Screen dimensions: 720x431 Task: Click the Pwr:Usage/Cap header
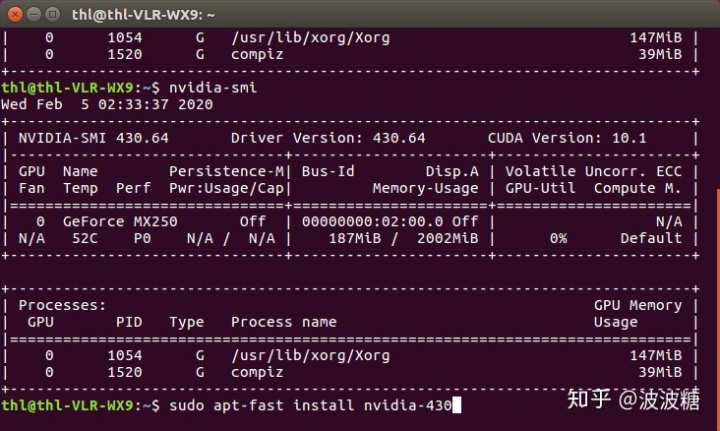point(227,188)
